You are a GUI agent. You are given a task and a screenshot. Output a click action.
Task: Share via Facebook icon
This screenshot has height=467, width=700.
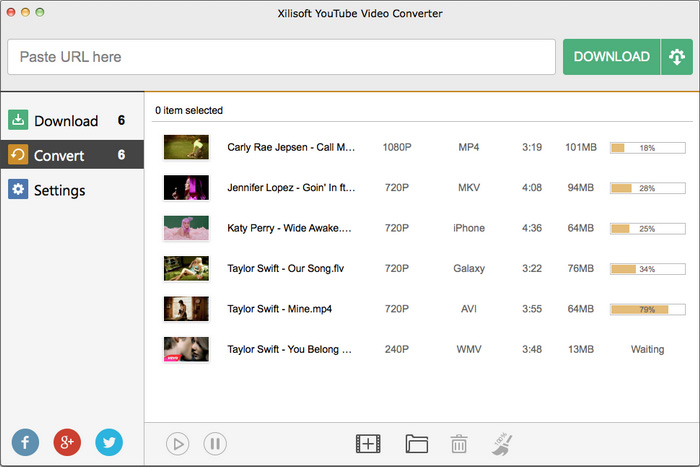click(x=25, y=441)
